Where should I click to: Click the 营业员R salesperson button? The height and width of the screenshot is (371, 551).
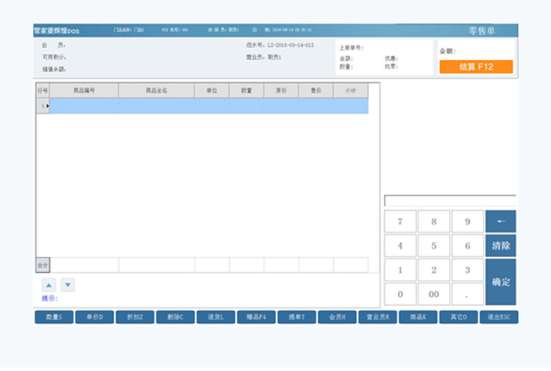pyautogui.click(x=378, y=317)
